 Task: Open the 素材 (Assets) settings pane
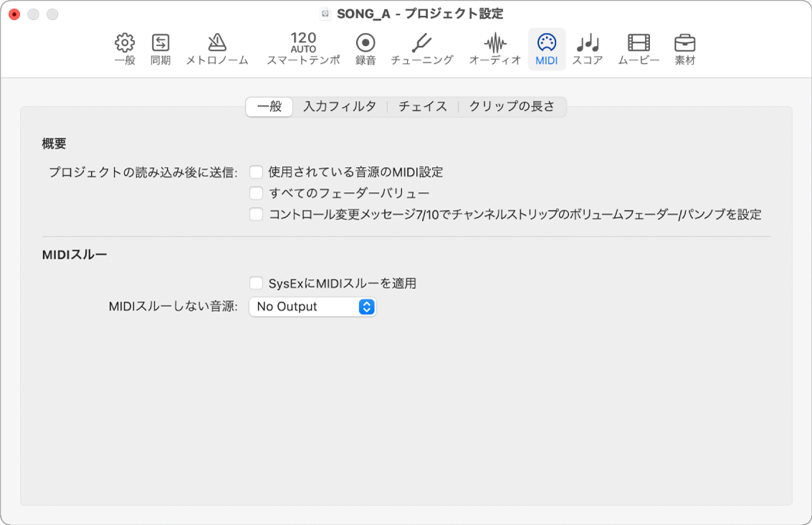point(685,49)
